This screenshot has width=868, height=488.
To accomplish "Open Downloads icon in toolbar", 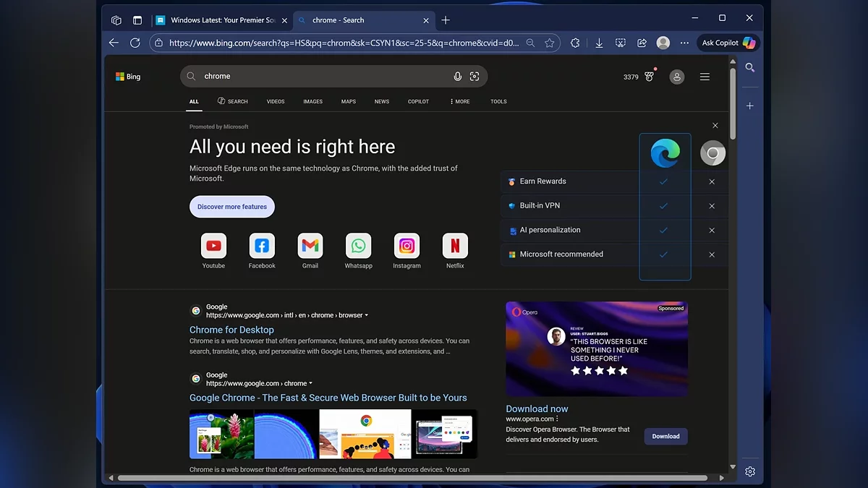I will pos(599,43).
